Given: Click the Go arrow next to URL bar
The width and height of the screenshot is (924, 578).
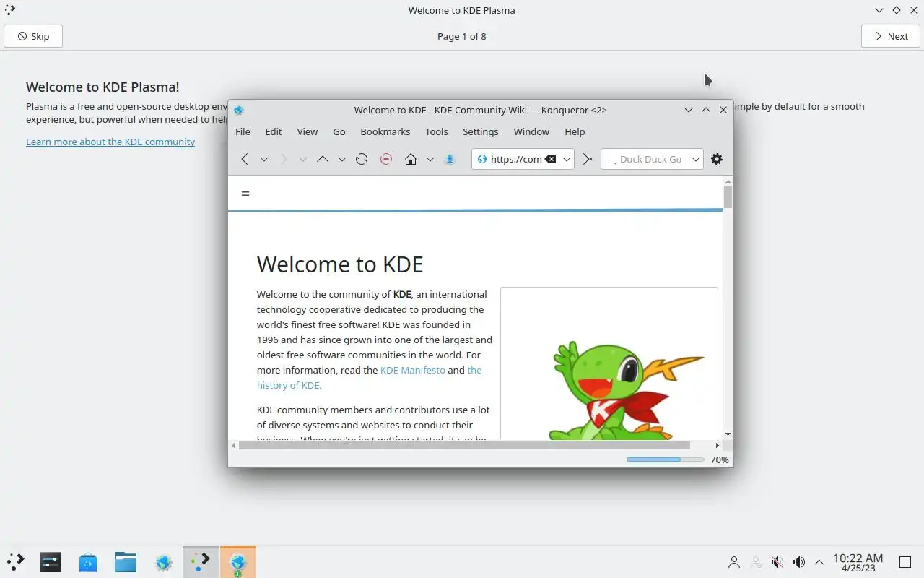Looking at the screenshot, I should (587, 159).
